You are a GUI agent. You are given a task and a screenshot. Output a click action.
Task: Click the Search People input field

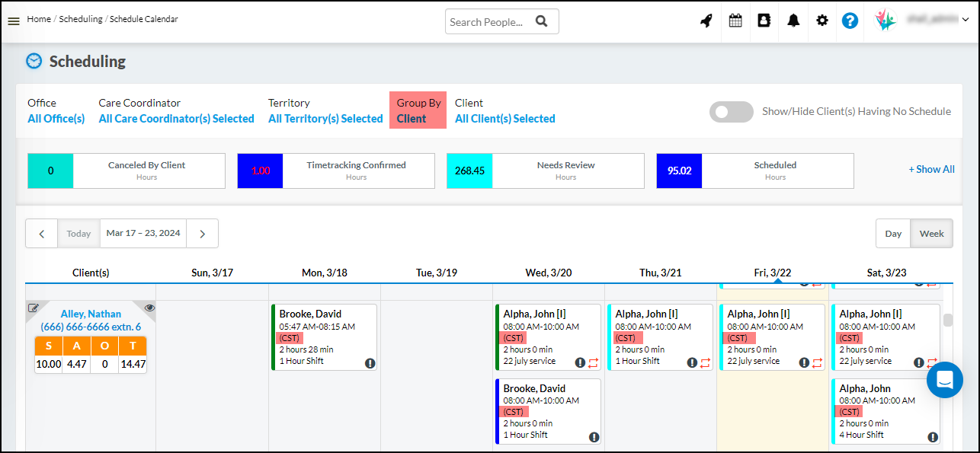pos(489,22)
